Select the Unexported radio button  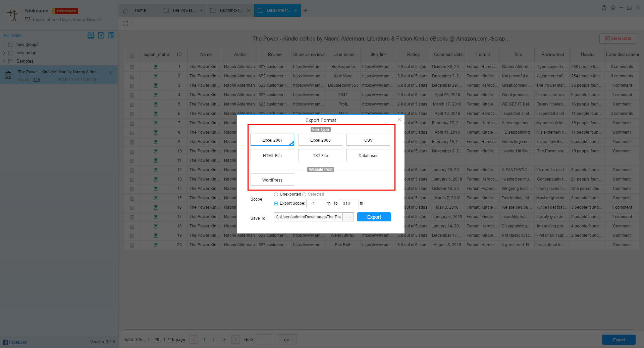276,194
